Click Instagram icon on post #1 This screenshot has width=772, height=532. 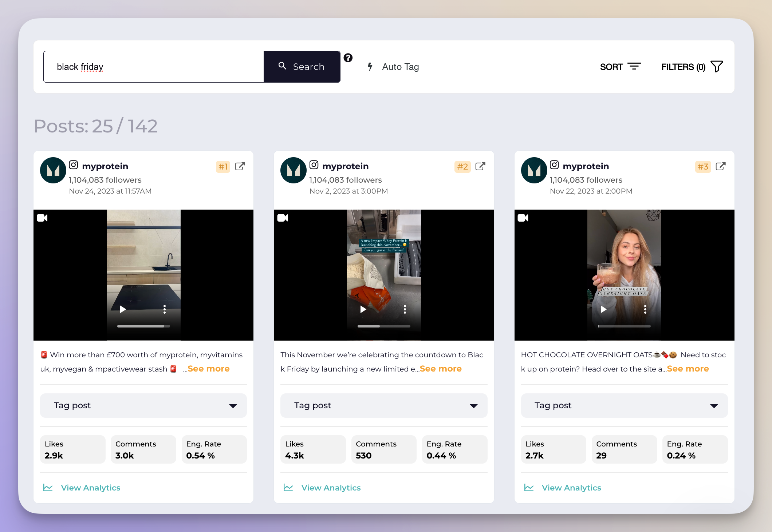tap(74, 165)
